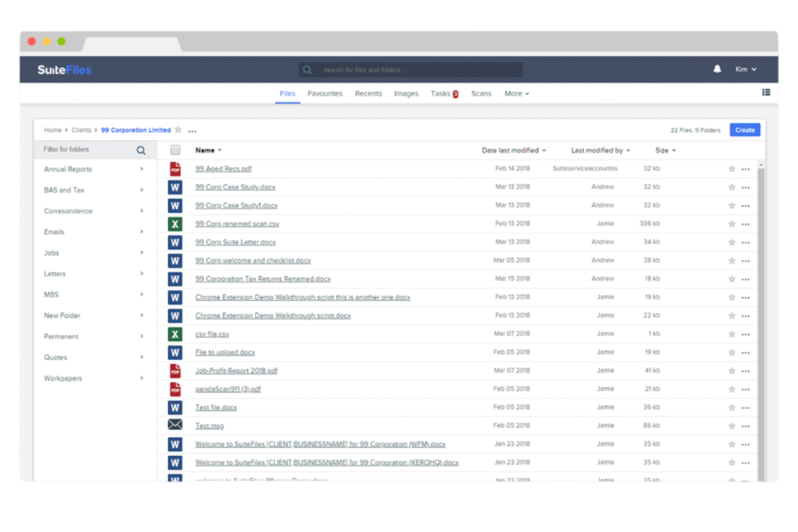Screen dimensions: 798x532
Task: Open ellipsis menu for 99 Aged Recs.pdf
Action: [x=746, y=169]
